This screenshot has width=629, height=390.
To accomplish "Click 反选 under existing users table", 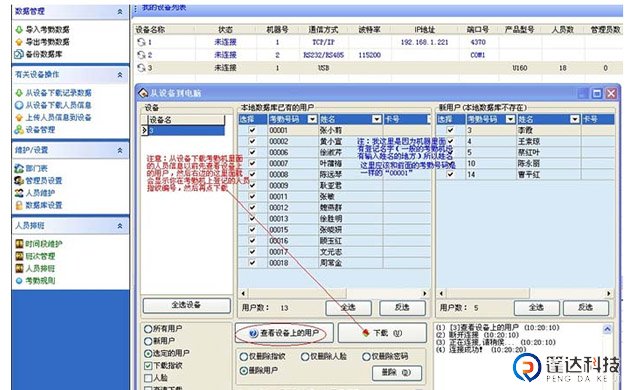I will point(402,308).
